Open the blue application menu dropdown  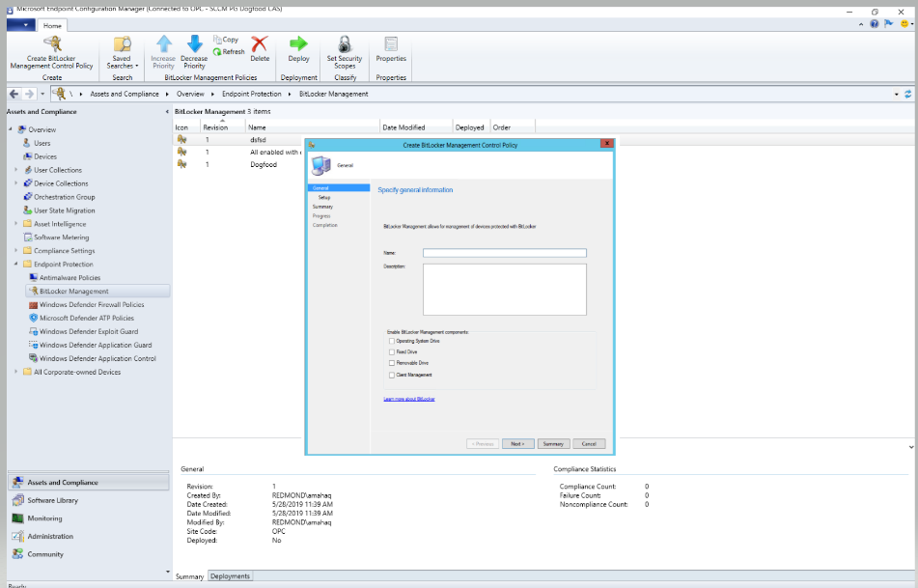(x=20, y=25)
